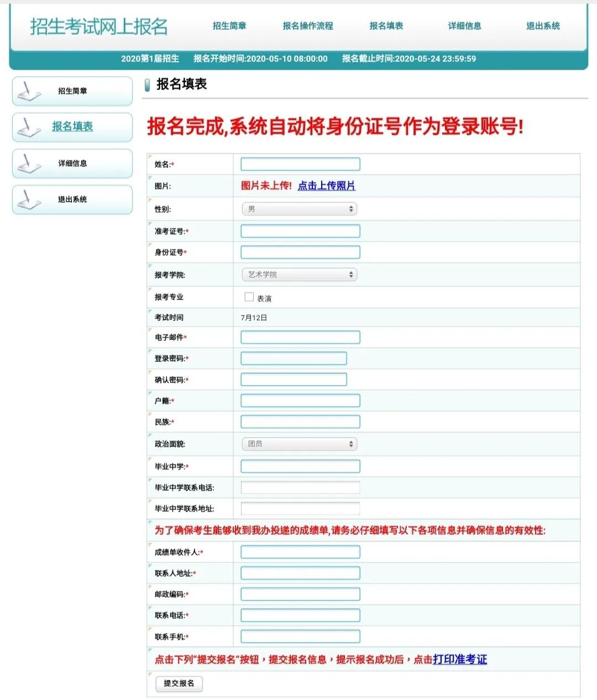This screenshot has width=597, height=700.
Task: Expand the 报考学院 dropdown showing 艺术学院
Action: coord(299,275)
